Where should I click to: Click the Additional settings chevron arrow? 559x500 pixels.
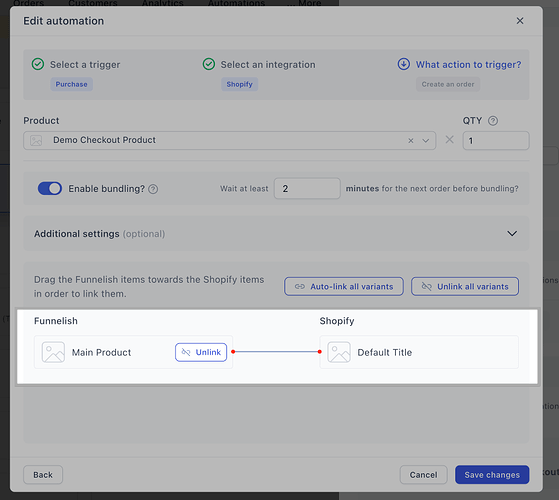512,233
